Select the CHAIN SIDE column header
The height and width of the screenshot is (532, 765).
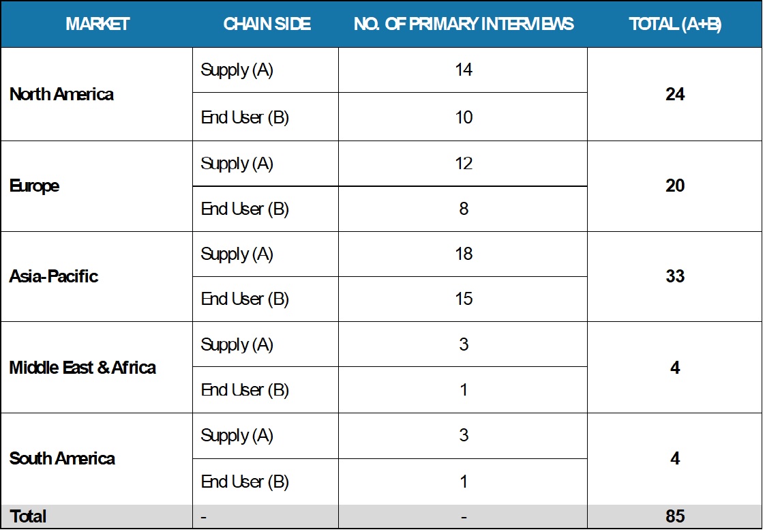point(267,24)
